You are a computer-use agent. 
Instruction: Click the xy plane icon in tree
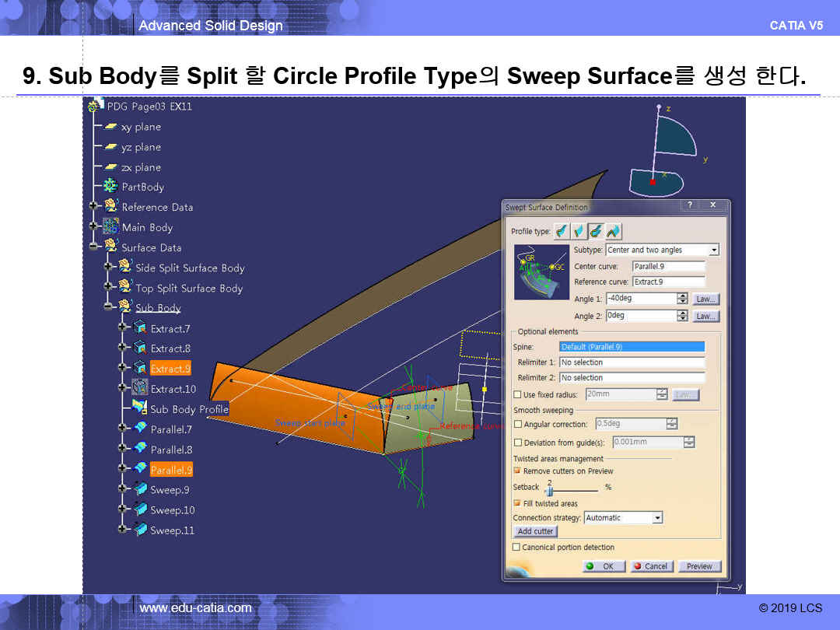pos(110,127)
